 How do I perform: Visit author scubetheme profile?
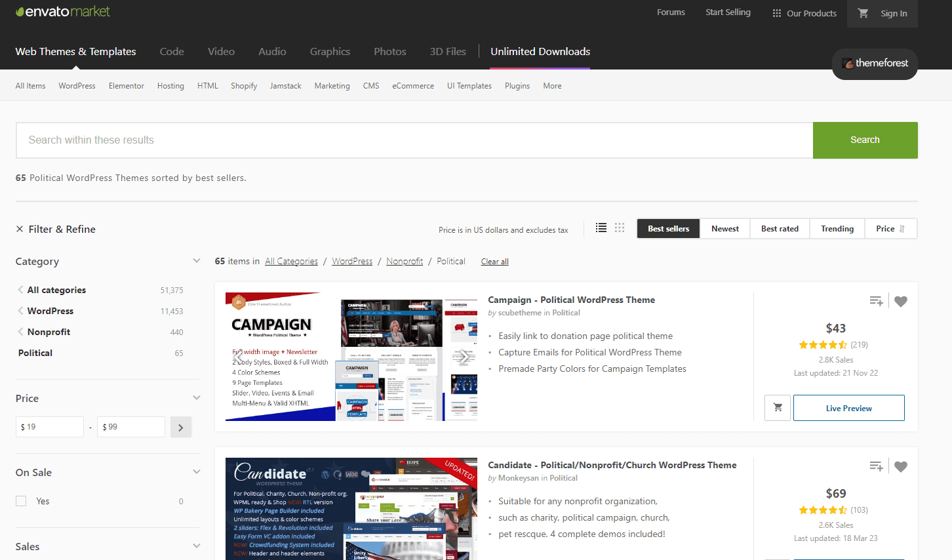click(519, 313)
